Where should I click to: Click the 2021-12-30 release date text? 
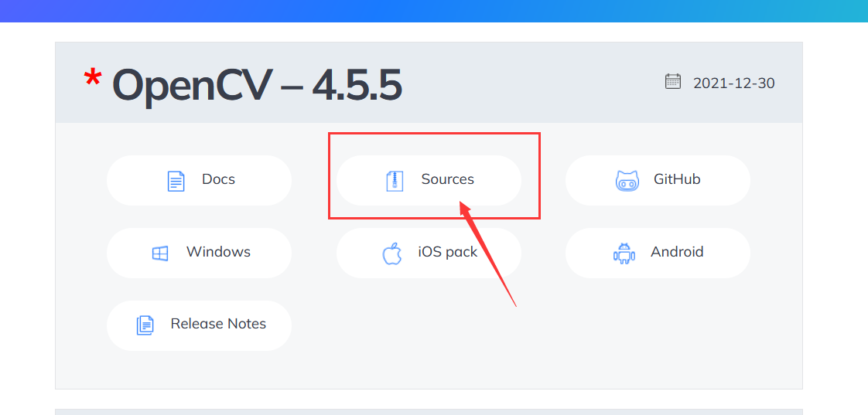(734, 83)
